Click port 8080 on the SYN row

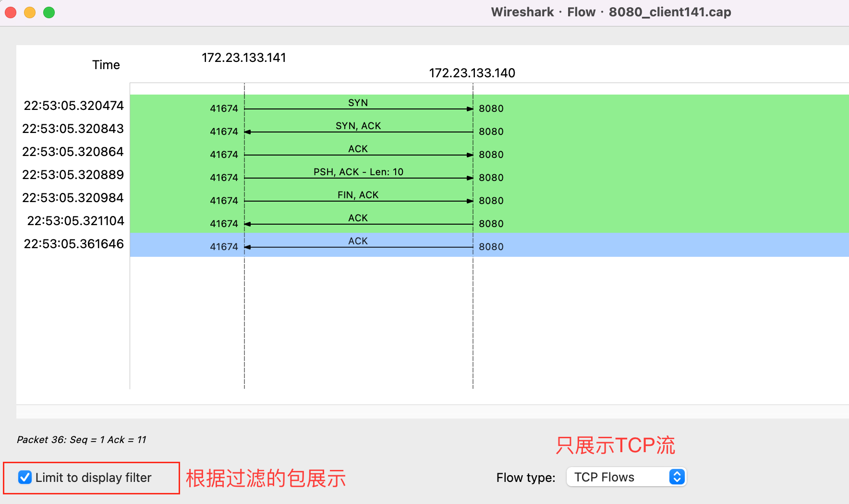pos(491,108)
